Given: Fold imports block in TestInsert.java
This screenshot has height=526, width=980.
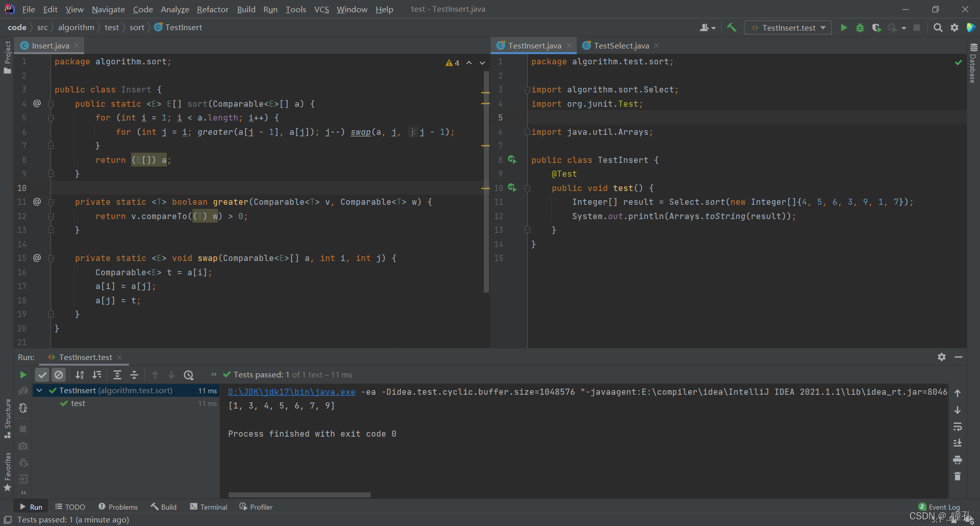Looking at the screenshot, I should point(527,90).
